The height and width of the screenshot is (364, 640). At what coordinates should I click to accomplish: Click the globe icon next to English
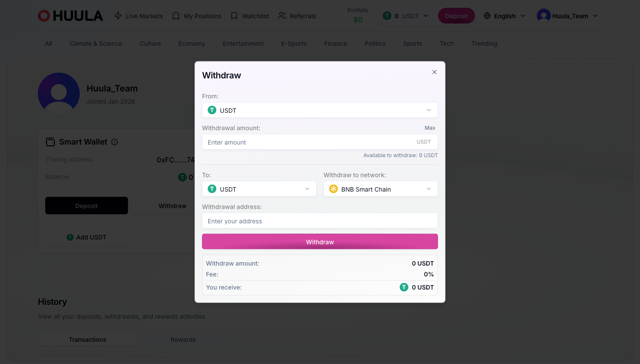(487, 16)
